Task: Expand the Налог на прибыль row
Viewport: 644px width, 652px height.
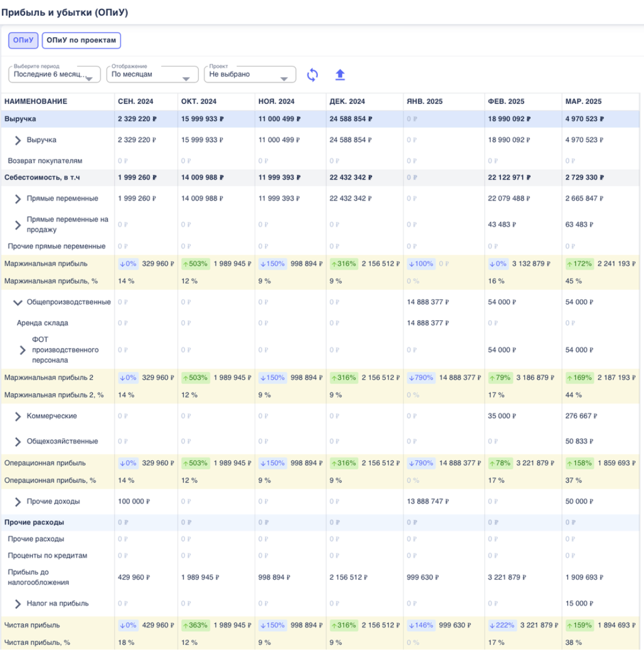Action: click(18, 604)
